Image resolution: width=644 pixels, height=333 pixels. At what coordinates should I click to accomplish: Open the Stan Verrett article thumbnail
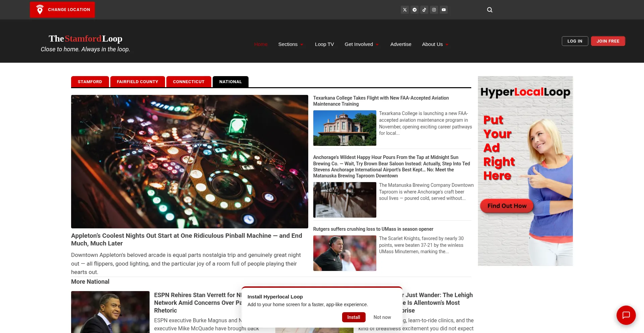(110, 312)
